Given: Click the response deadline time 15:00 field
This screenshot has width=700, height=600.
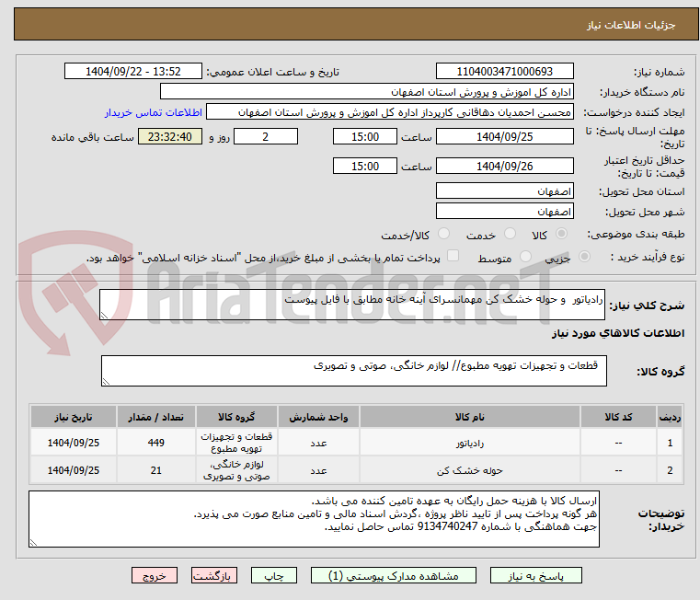Looking at the screenshot, I should [365, 136].
